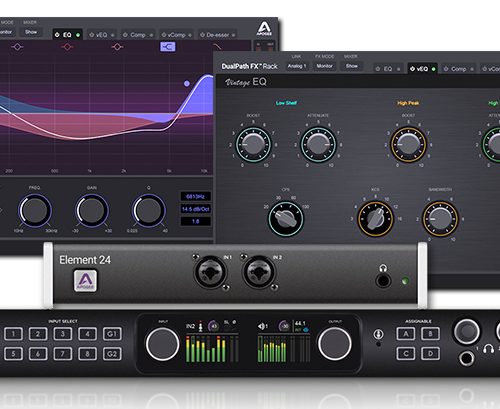Open the Monitor FX mode selector in Vintage EQ
The height and width of the screenshot is (409, 500).
coord(324,66)
